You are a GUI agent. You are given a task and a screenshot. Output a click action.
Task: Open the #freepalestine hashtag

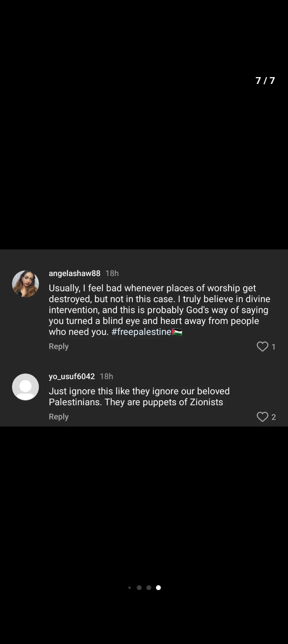coord(141,332)
